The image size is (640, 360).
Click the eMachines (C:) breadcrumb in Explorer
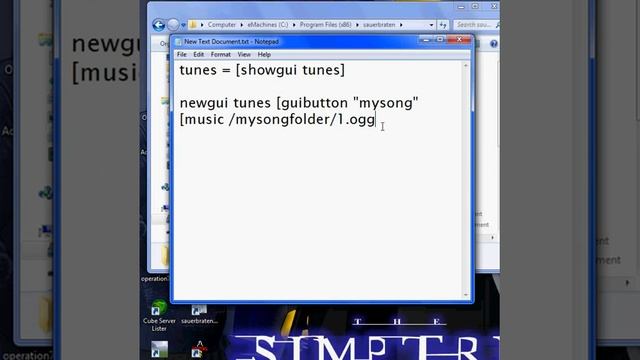tap(267, 25)
